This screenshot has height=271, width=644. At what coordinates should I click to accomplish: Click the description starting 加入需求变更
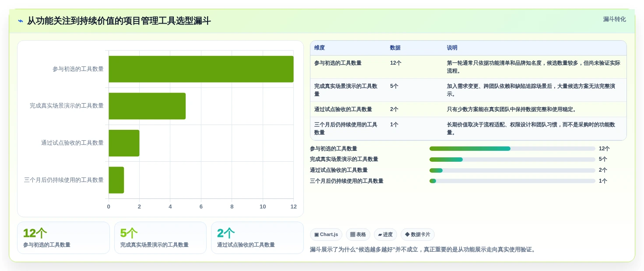pos(531,90)
